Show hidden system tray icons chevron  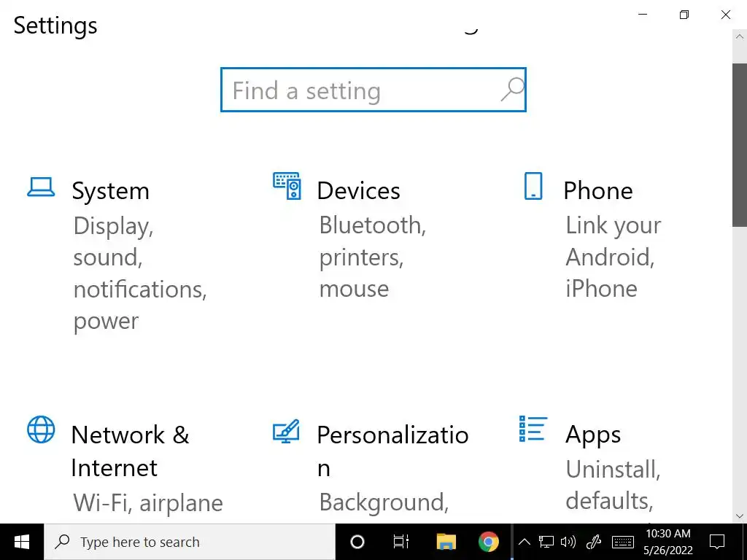click(524, 542)
